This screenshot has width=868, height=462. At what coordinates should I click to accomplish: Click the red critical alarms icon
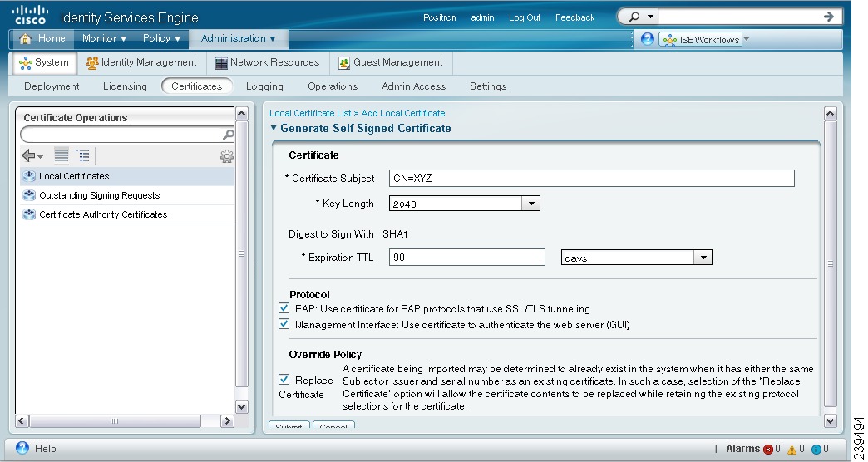click(767, 450)
